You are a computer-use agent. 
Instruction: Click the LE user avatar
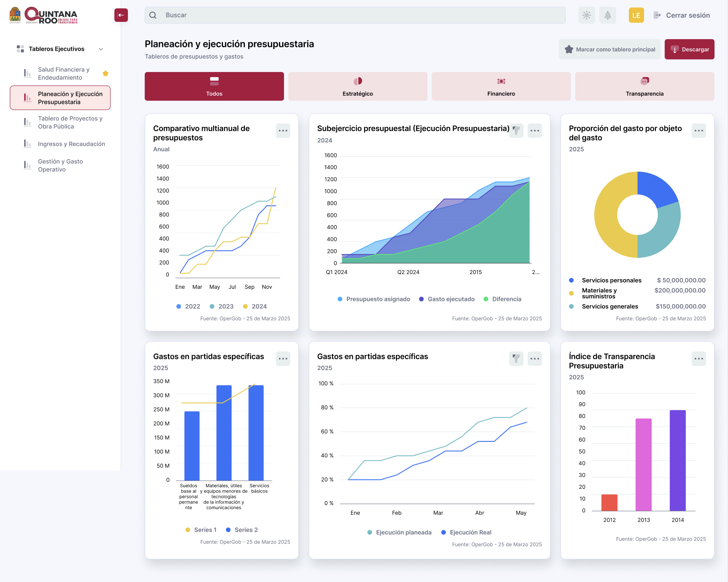636,15
